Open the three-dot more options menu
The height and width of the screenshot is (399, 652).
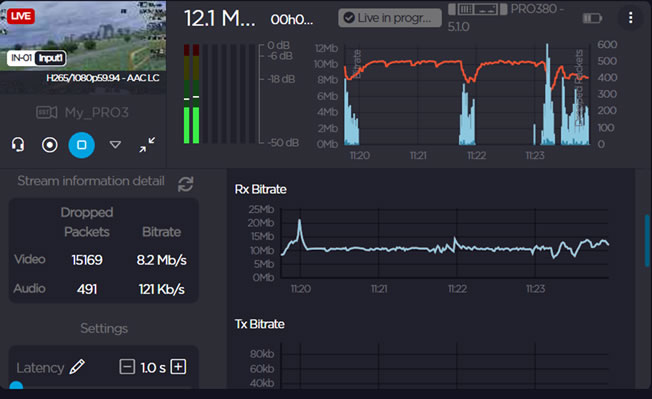tap(630, 17)
